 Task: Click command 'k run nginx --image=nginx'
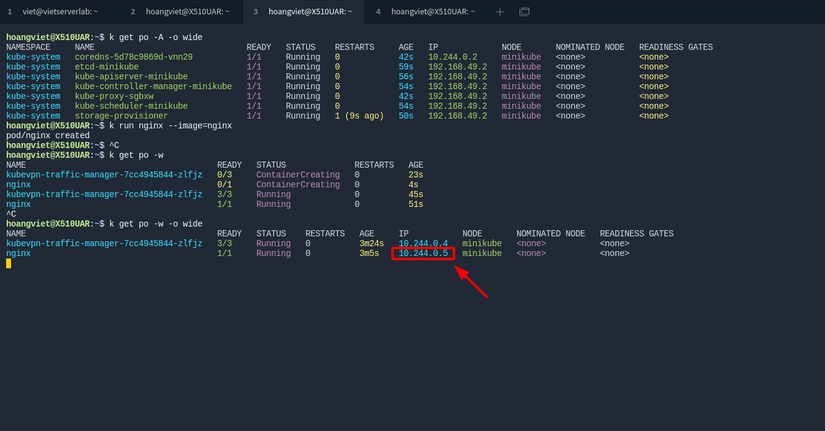[170, 126]
